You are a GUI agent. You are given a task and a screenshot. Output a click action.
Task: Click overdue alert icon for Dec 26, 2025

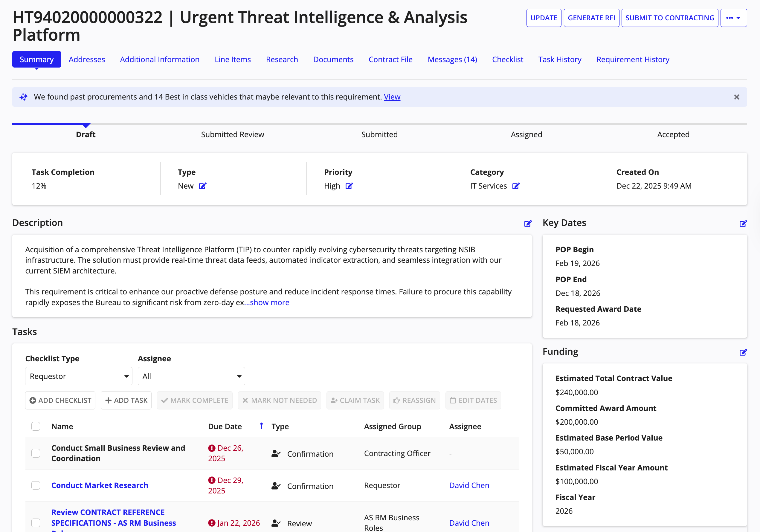tap(212, 448)
